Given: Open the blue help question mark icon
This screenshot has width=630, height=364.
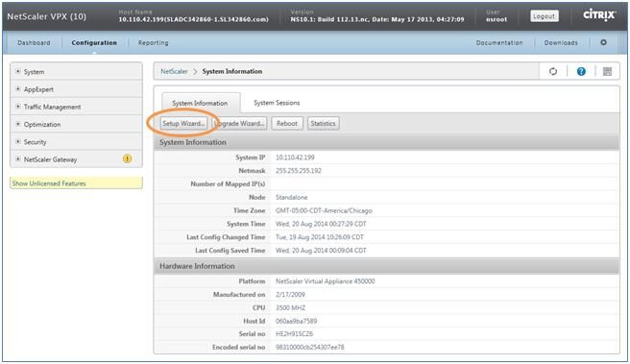Looking at the screenshot, I should [581, 71].
